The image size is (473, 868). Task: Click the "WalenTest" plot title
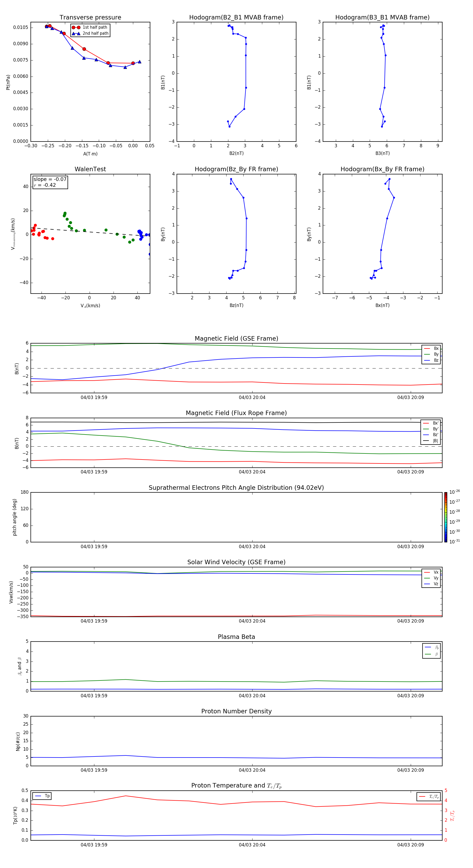coord(90,169)
